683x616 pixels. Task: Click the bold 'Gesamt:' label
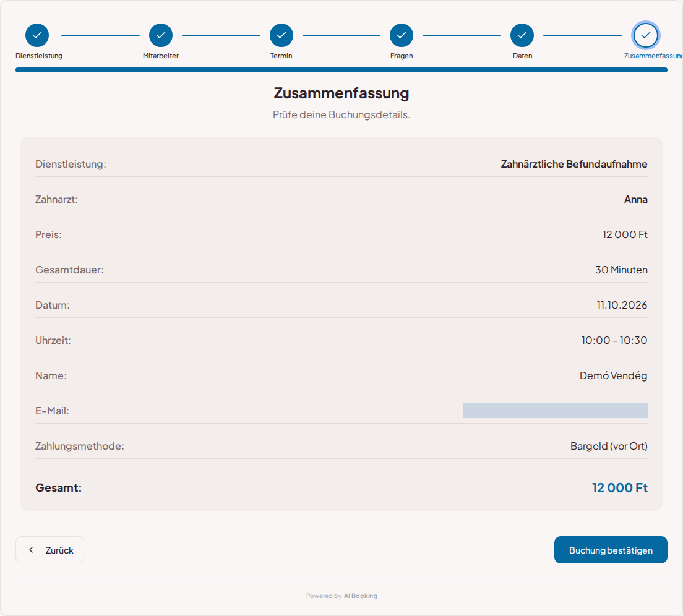click(x=58, y=487)
